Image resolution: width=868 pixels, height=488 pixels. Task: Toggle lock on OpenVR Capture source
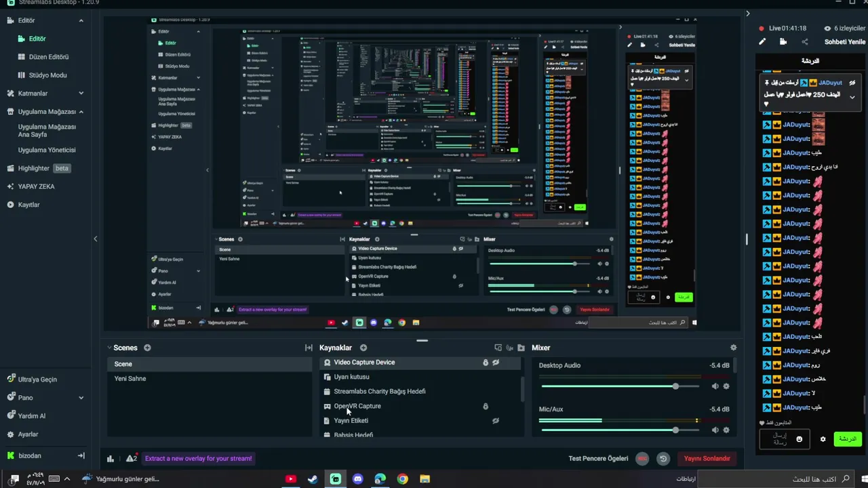pos(486,407)
